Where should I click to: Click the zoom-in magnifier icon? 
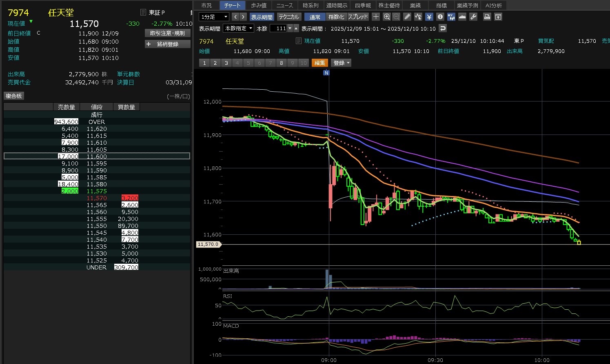tap(387, 17)
